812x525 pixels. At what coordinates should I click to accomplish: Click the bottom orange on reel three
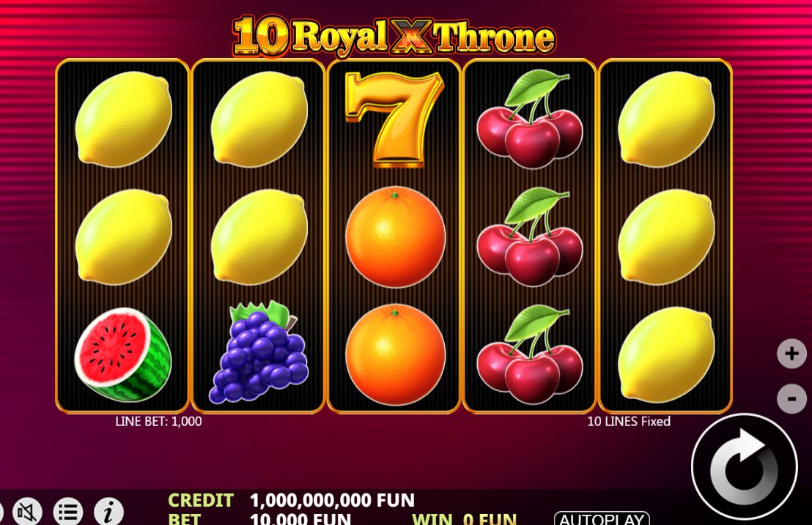click(x=395, y=354)
